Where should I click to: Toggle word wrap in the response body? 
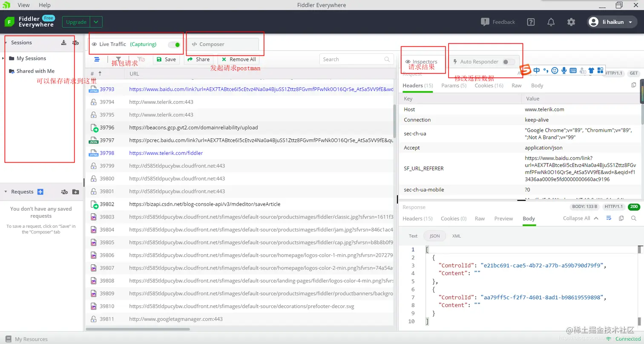click(x=609, y=218)
